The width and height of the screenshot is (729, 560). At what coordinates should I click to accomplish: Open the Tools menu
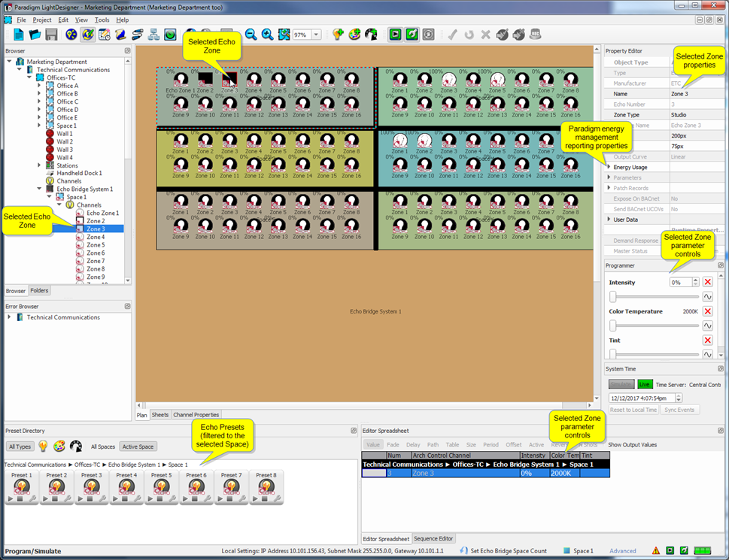pos(102,20)
